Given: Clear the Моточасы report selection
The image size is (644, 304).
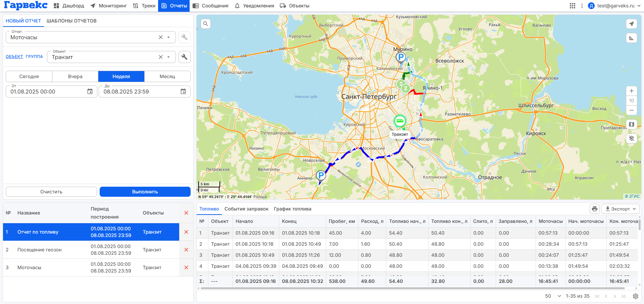Looking at the screenshot, I should tap(161, 37).
